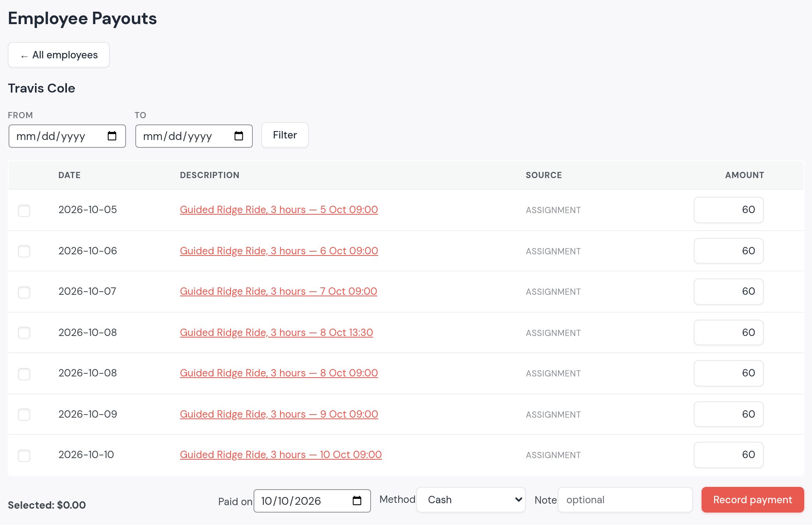Apply the date range with Filter button
Viewport: 812px width, 525px height.
[285, 135]
